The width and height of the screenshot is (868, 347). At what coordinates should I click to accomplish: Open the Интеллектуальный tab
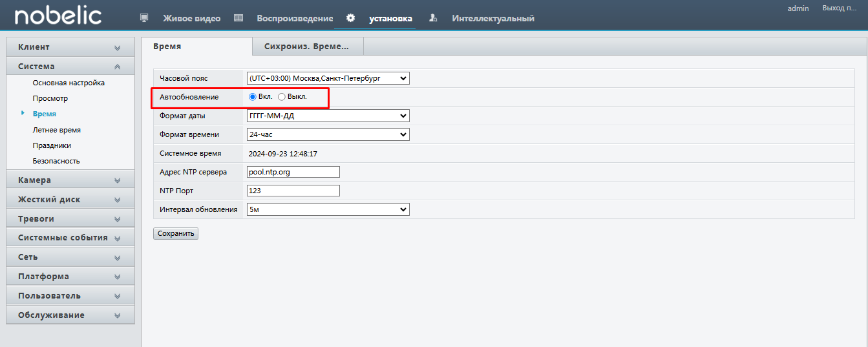pos(493,18)
